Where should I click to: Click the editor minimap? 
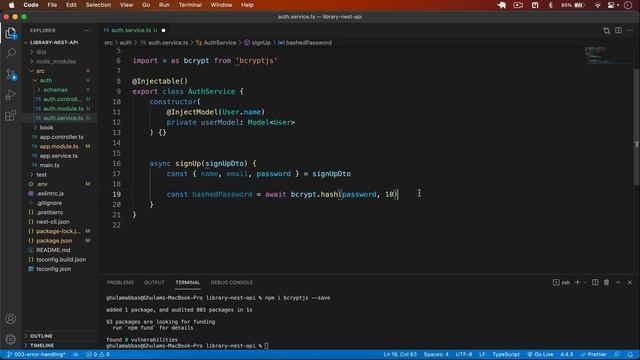click(608, 55)
